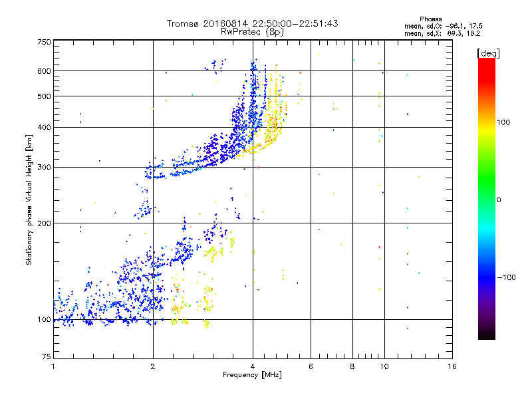Click the colorbar tick label '-100'
This screenshot has width=532, height=399.
point(506,277)
